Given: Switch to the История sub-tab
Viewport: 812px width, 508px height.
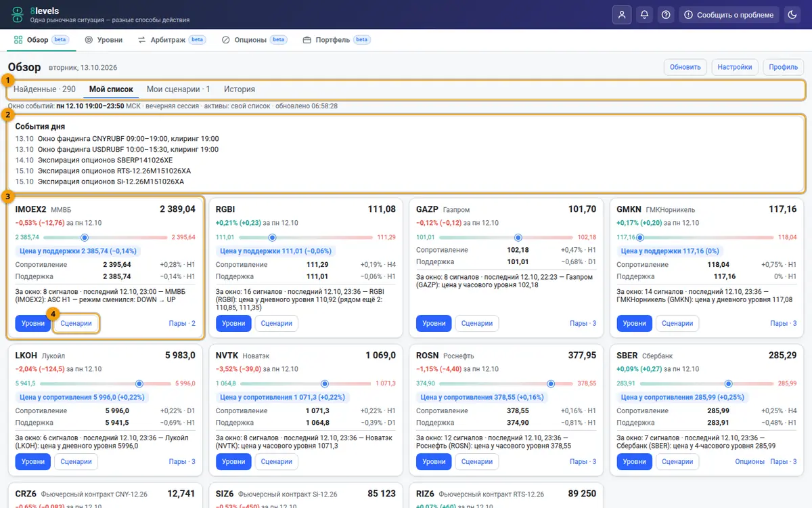Looking at the screenshot, I should coord(240,89).
